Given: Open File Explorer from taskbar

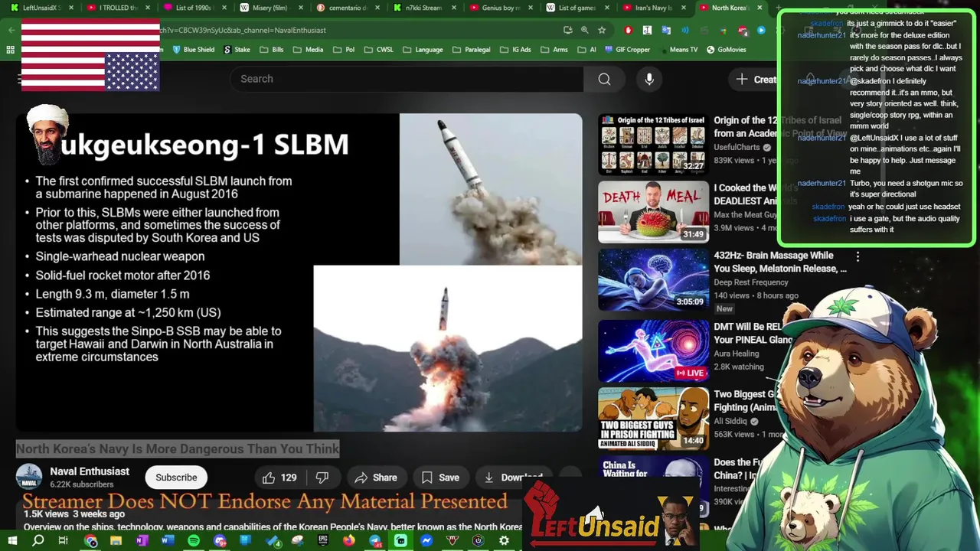Looking at the screenshot, I should (x=116, y=541).
